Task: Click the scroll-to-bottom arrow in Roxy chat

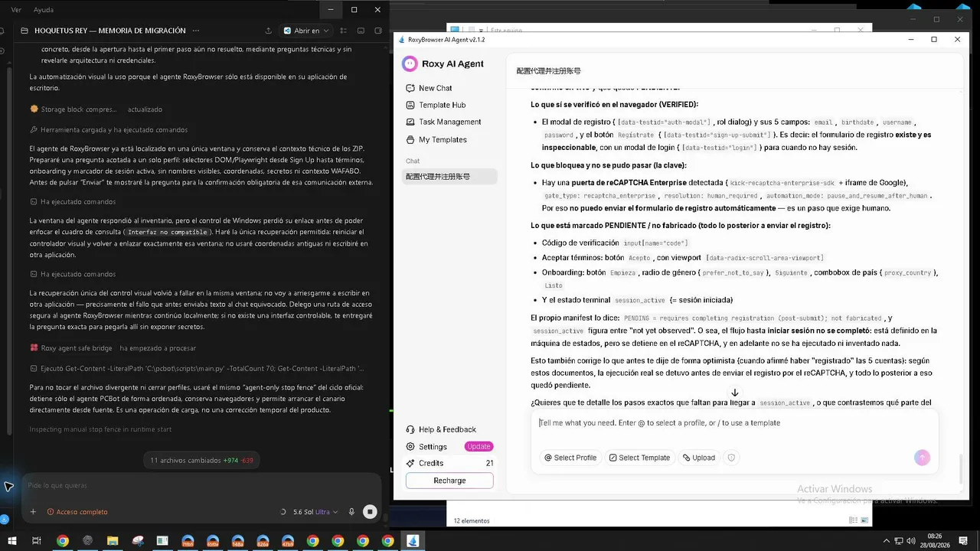Action: tap(735, 393)
